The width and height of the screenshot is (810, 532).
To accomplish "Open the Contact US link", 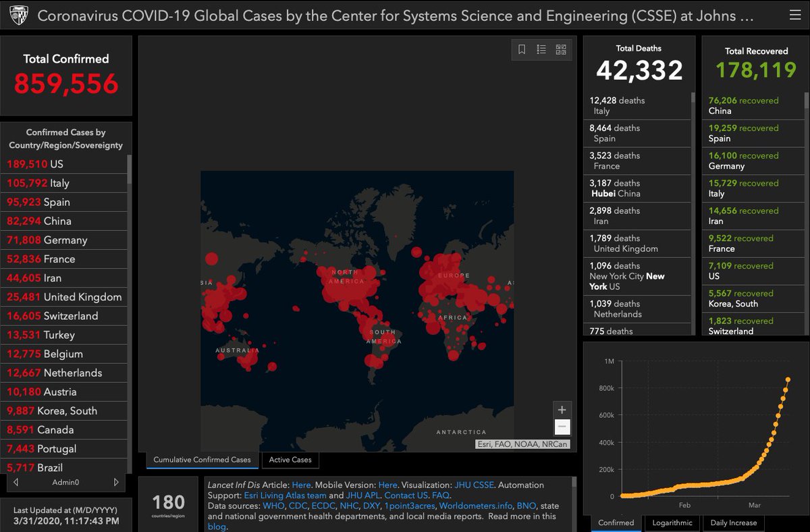I will (406, 495).
